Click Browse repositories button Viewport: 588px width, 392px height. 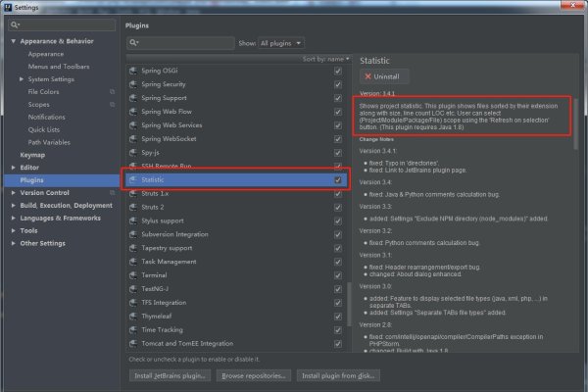click(x=254, y=375)
